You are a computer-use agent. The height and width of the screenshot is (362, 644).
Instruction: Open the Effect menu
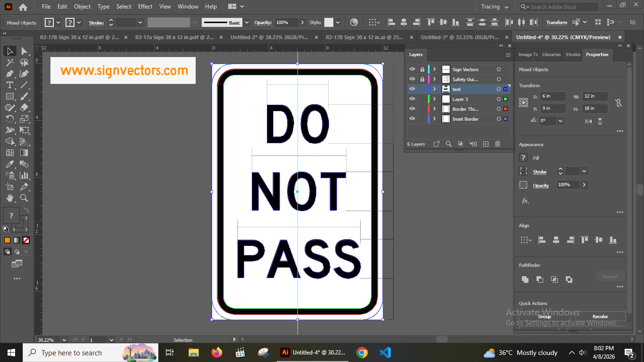[145, 7]
